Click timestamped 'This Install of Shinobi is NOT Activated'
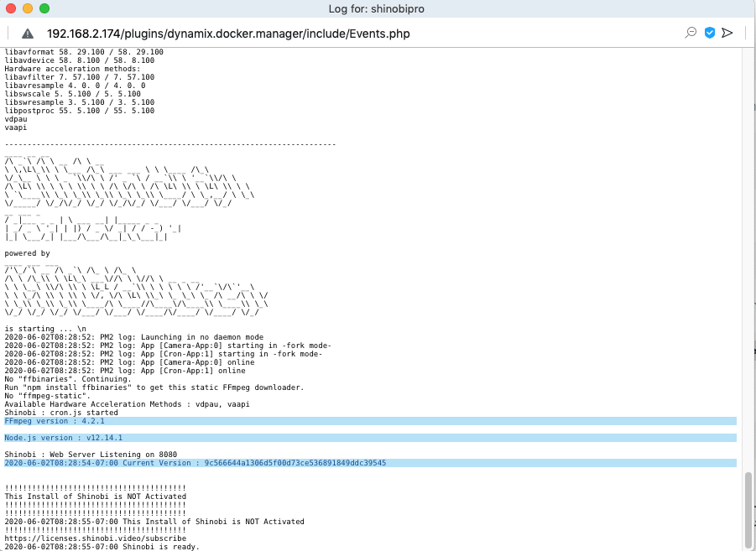756x551 pixels. (154, 522)
